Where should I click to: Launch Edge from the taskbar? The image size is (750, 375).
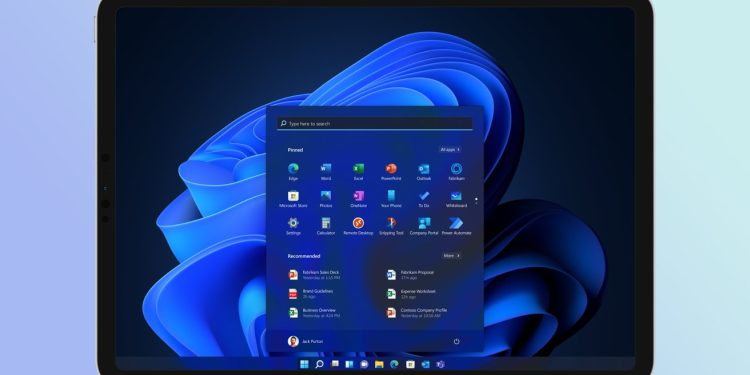coord(395,364)
